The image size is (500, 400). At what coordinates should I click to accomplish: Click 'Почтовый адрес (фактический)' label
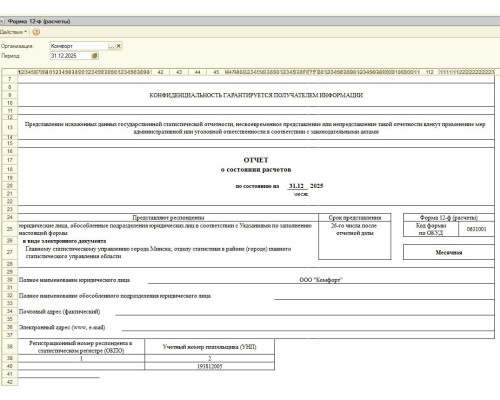click(x=59, y=312)
